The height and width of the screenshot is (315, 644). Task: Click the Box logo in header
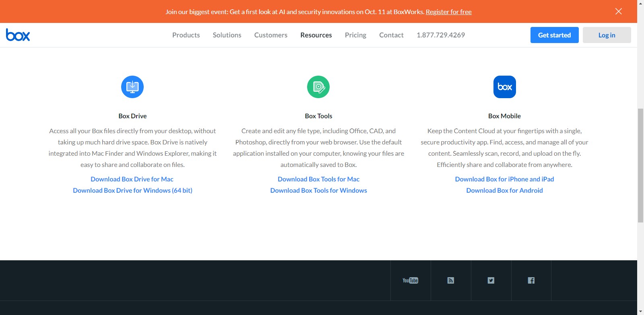pyautogui.click(x=18, y=35)
